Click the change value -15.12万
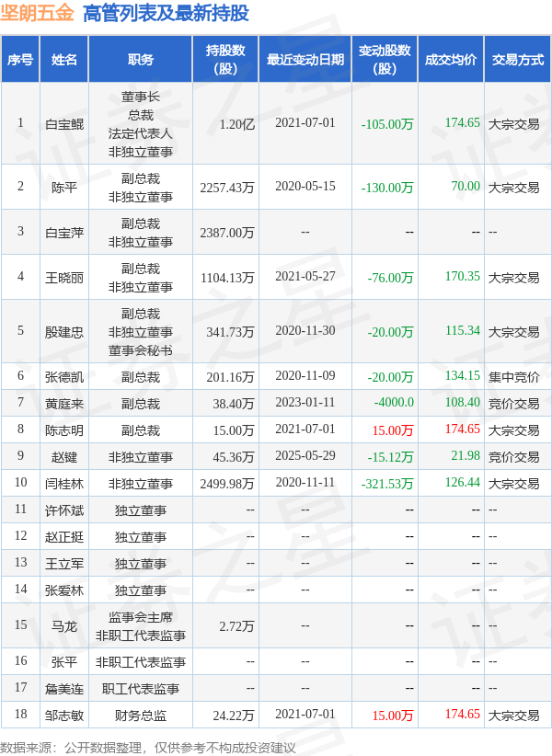 click(x=390, y=457)
